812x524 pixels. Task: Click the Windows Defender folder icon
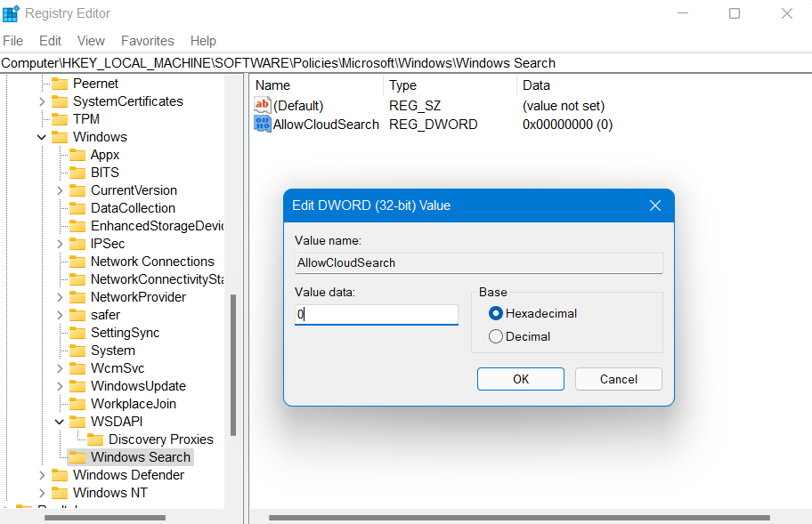pyautogui.click(x=60, y=475)
